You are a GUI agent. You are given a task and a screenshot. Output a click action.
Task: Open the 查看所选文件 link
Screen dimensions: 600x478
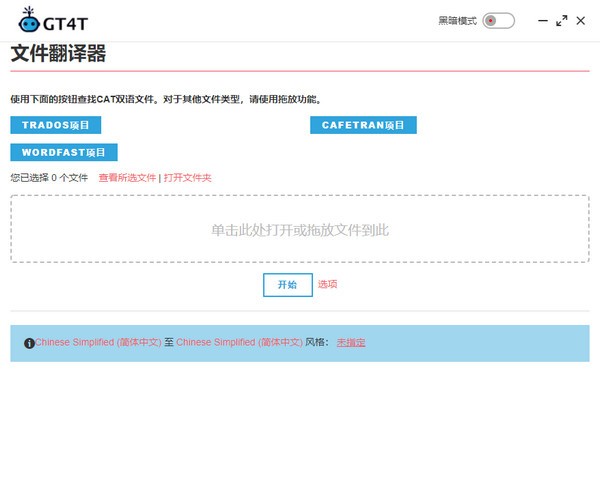127,178
